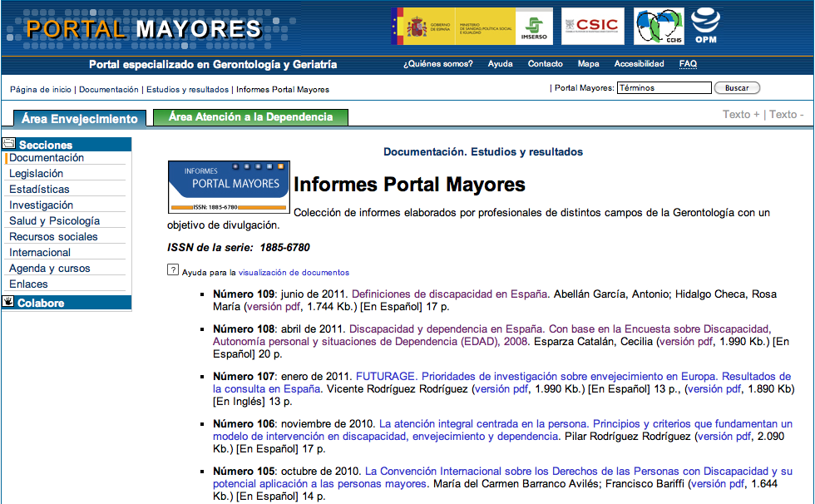The image size is (815, 504).
Task: Open the ¿Quiénes somos? page
Action: [438, 64]
